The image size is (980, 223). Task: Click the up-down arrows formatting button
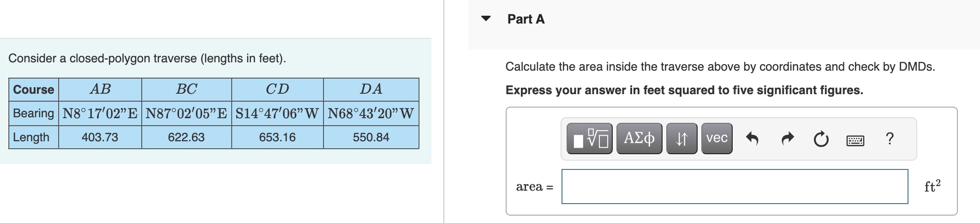(x=681, y=139)
